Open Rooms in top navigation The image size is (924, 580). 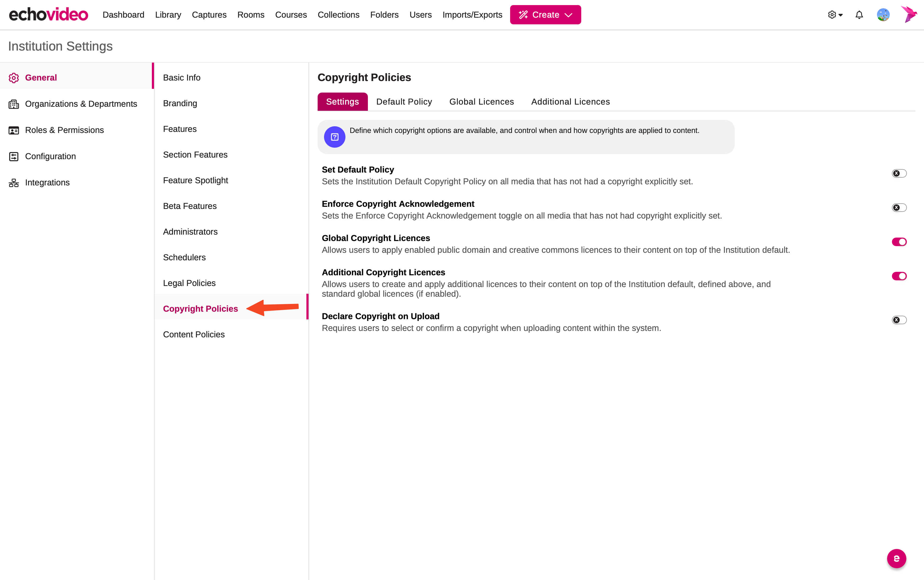click(x=251, y=14)
